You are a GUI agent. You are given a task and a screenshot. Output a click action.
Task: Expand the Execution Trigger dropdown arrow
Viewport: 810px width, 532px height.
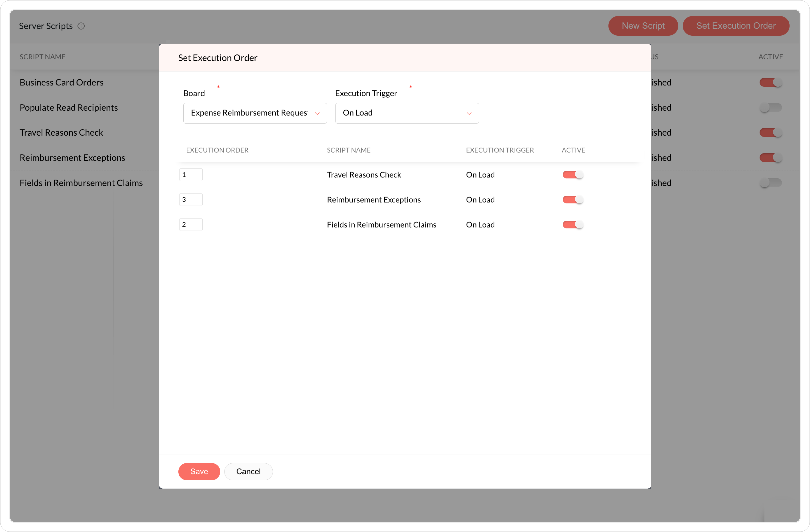(x=469, y=113)
